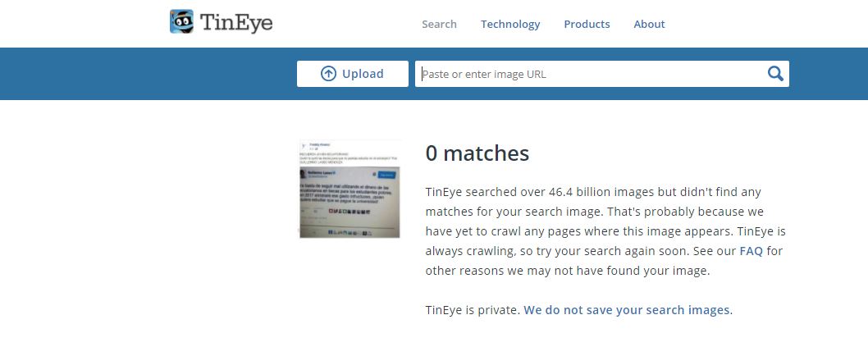
Task: Click the TinEye robot logo icon
Action: coord(181,22)
